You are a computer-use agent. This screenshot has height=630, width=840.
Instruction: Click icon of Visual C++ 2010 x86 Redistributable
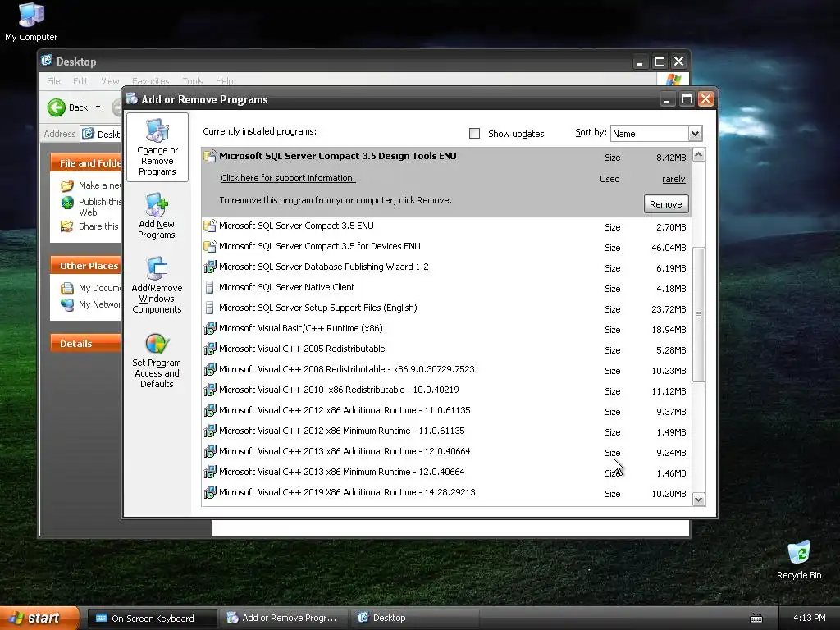point(210,390)
